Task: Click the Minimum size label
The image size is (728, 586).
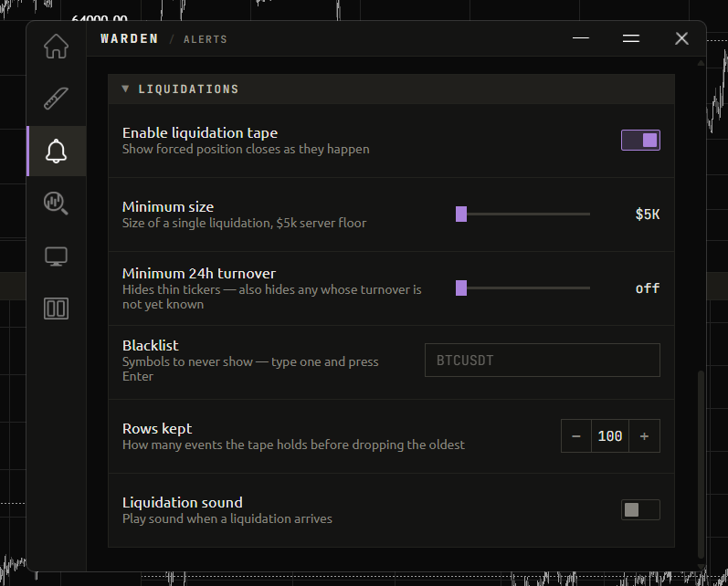Action: [x=168, y=207]
